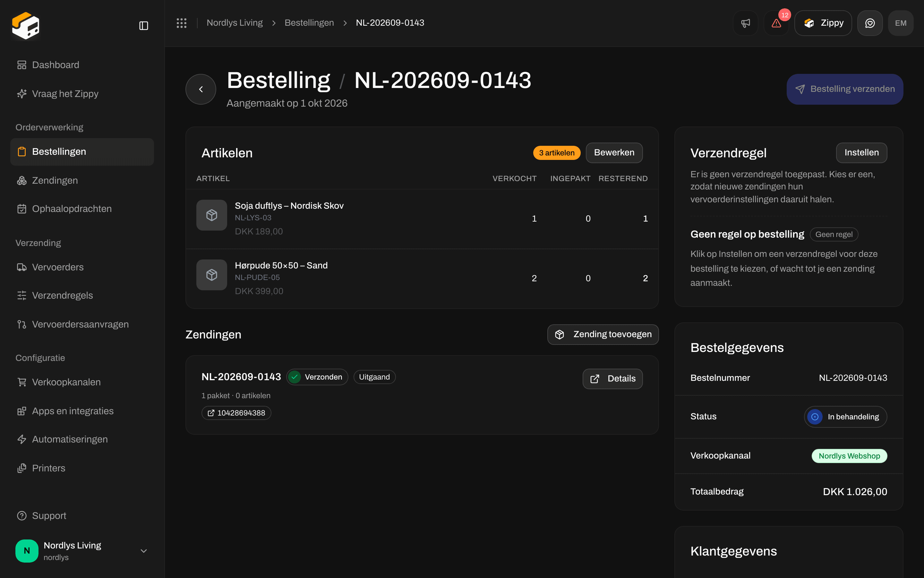Screen dimensions: 924x578
Task: Open tracking number 10428694388 link
Action: pyautogui.click(x=236, y=413)
